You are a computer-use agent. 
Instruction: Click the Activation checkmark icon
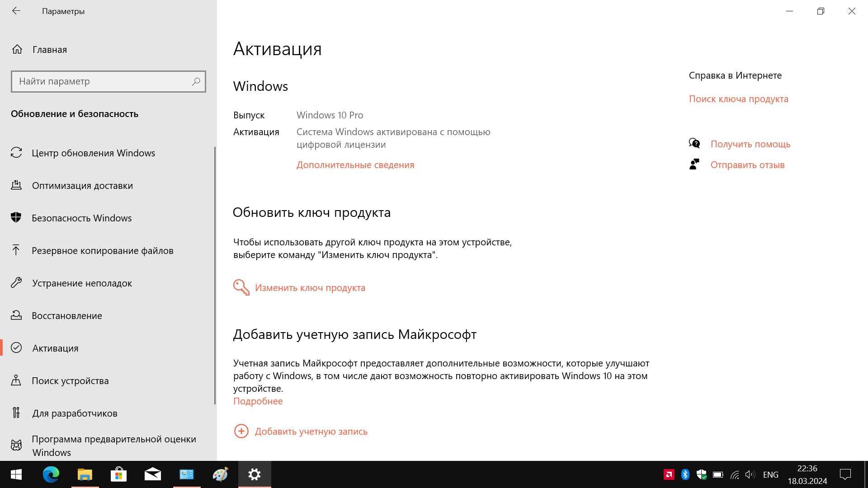click(x=16, y=348)
